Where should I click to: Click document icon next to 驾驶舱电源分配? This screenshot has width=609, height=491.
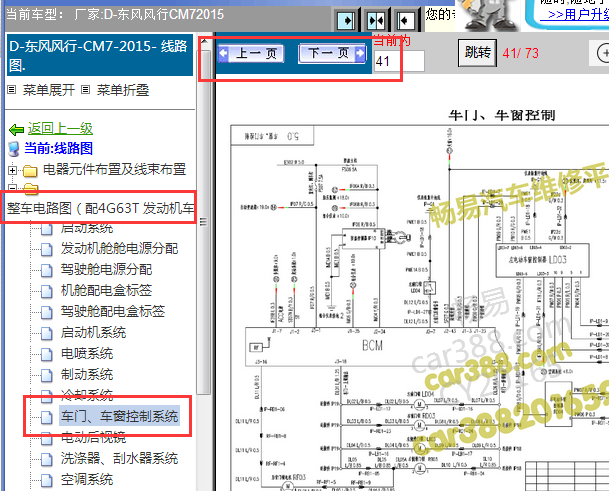[47, 270]
